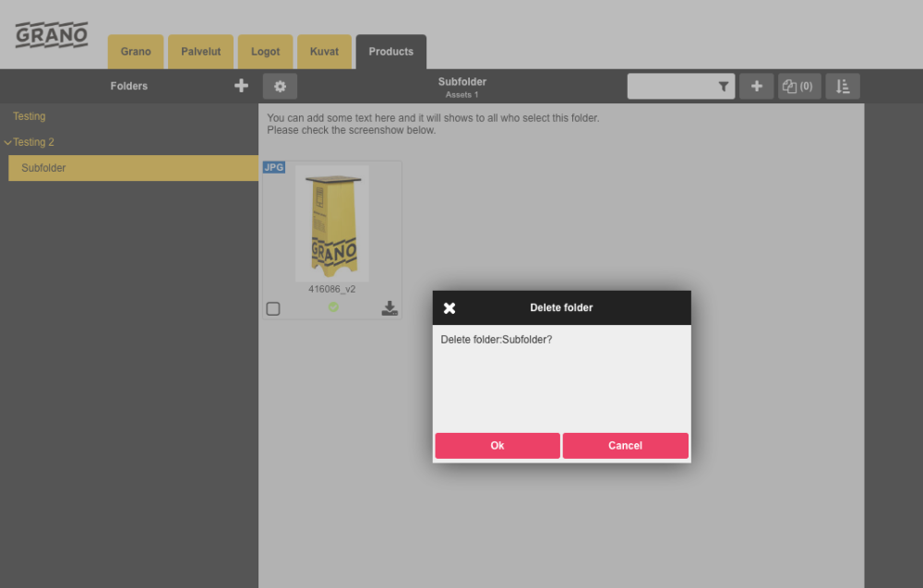Click the Delete folder dialog title
This screenshot has height=588, width=923.
[x=561, y=307]
